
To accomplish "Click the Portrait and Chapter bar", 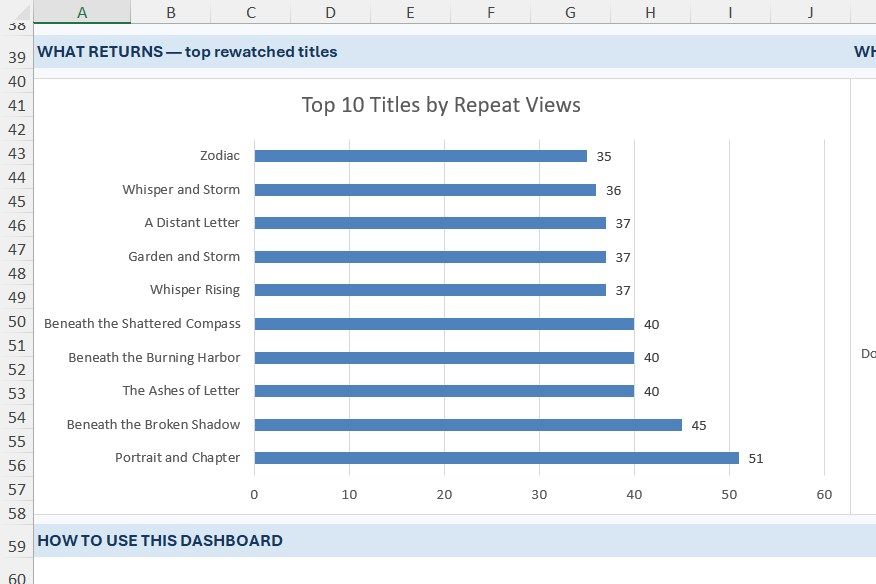I will tap(497, 458).
